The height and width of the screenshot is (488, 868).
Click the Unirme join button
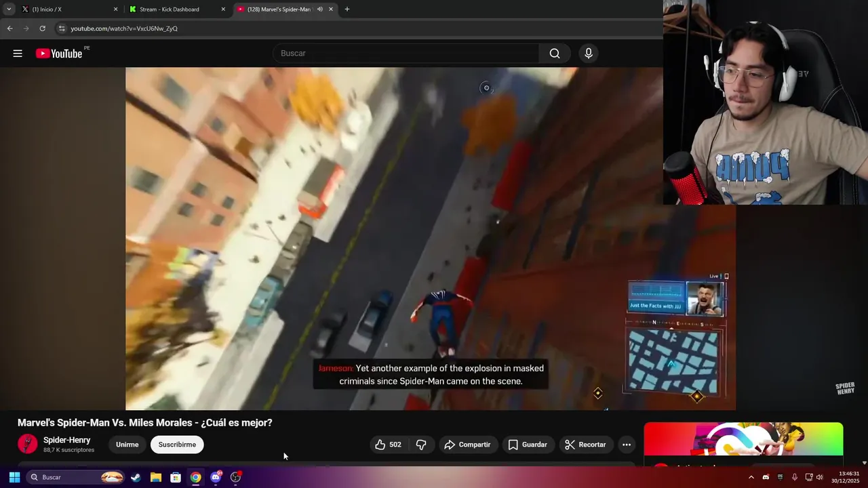pos(127,445)
